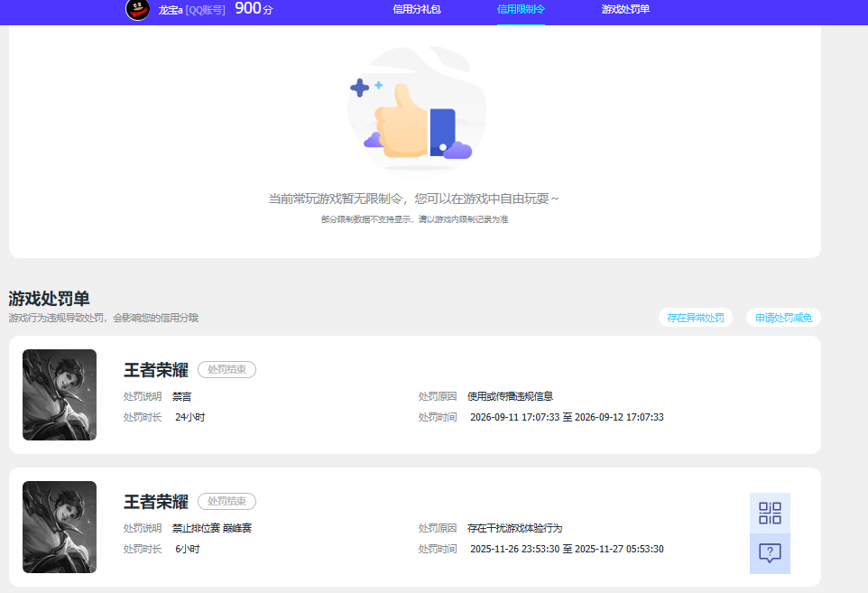Click the 游戏处罚单 section heading
This screenshot has width=868, height=593.
[50, 299]
